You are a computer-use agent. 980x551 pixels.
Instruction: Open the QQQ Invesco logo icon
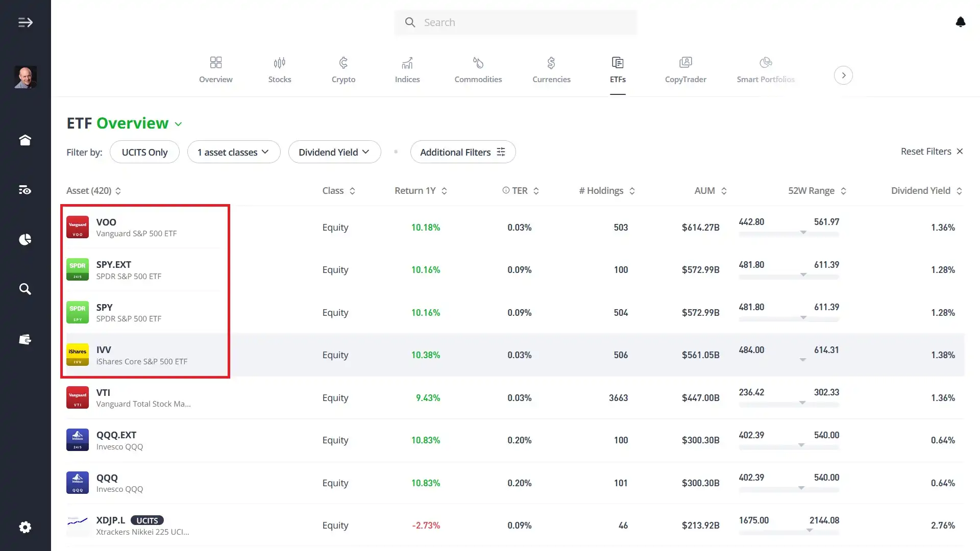coord(78,483)
